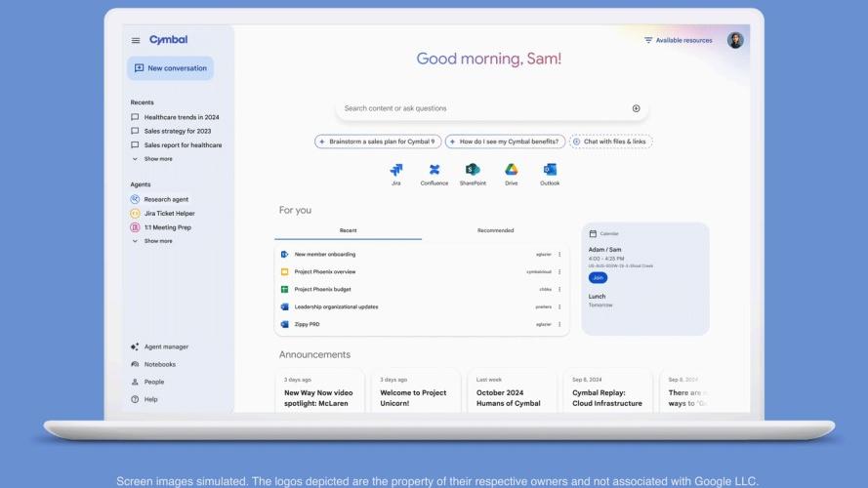
Task: Open the Jira Ticket Helper agent
Action: (x=163, y=213)
